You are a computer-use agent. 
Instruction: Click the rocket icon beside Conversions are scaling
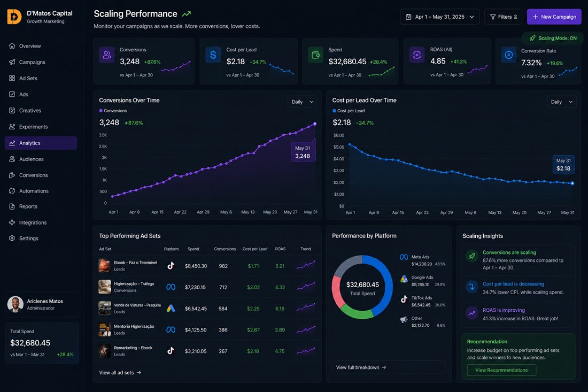(x=472, y=256)
